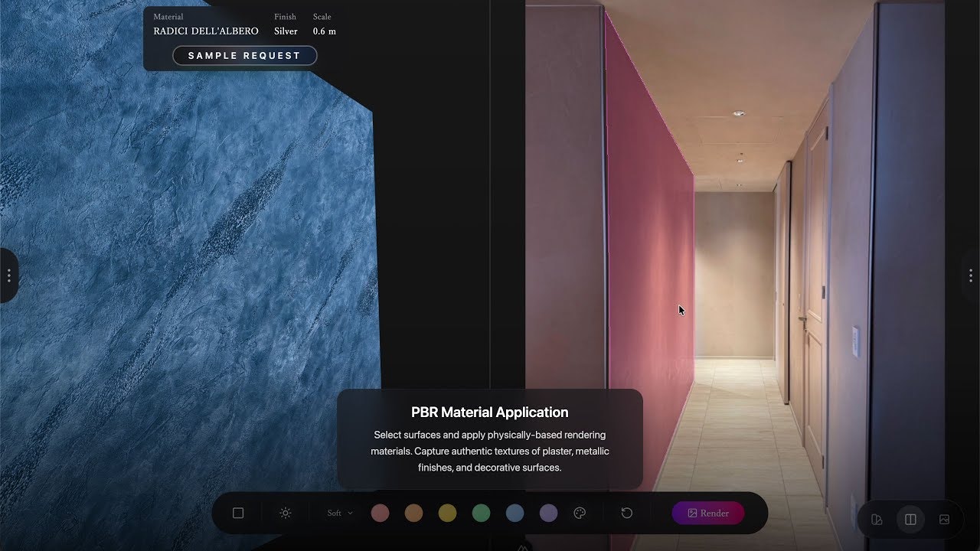Open the brightness adjustment tool
Viewport: 980px width, 551px height.
pyautogui.click(x=285, y=513)
